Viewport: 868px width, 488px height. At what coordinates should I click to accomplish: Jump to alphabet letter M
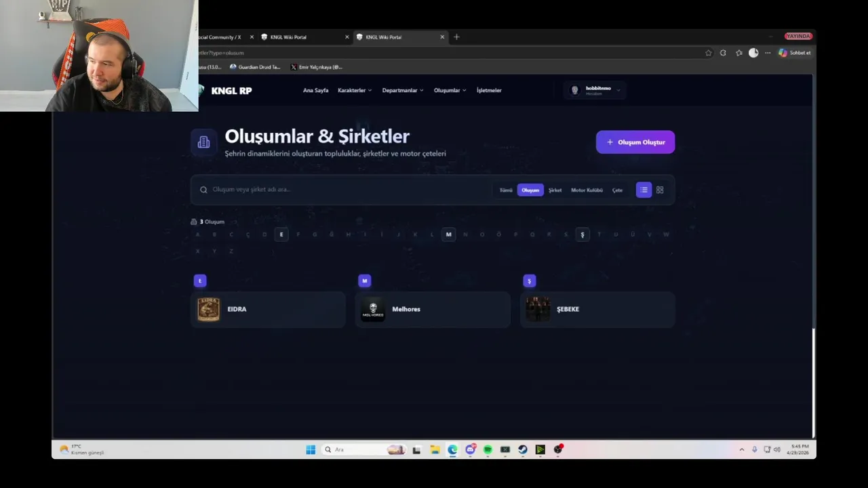448,235
